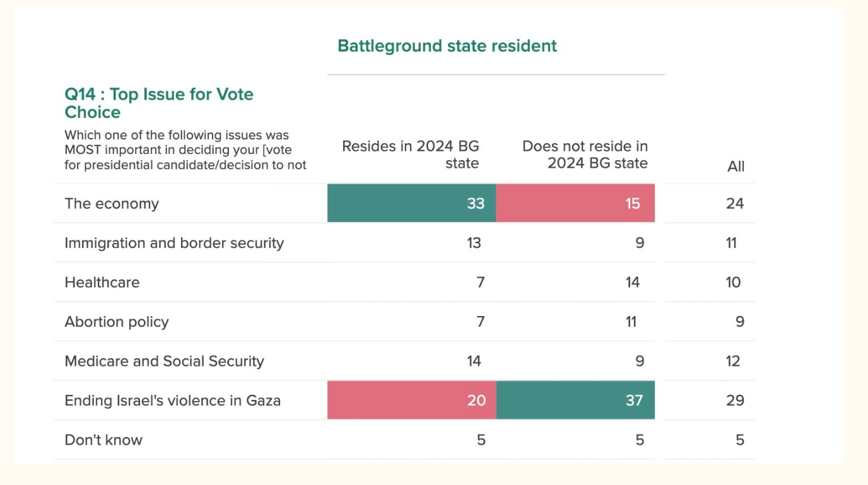Click the "Battleground state resident" heading
Screen dimensions: 868x485
coord(447,46)
